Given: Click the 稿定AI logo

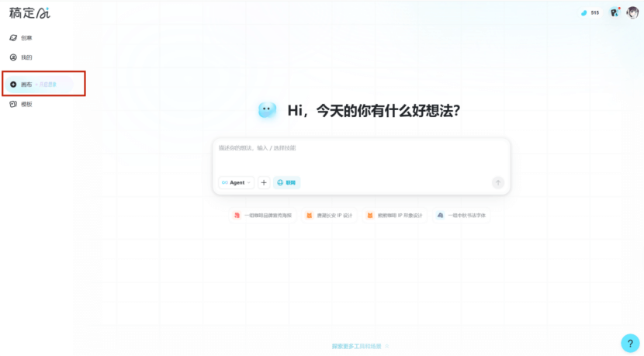Looking at the screenshot, I should click(x=30, y=12).
